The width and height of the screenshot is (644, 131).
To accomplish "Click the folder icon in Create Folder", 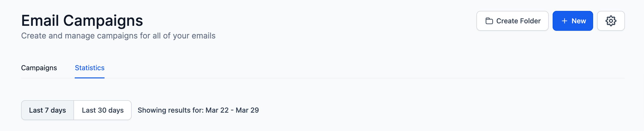I will pos(489,21).
